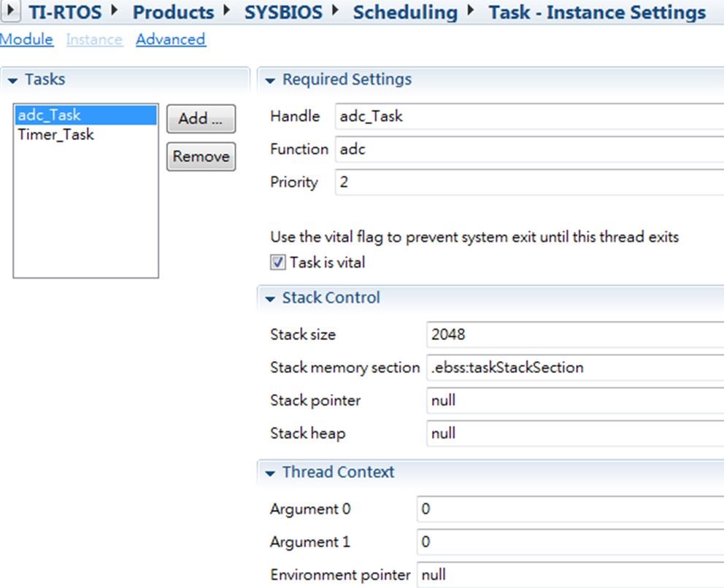This screenshot has width=727, height=588.
Task: Click the breadcrumb play arrow before TI-RTOS
Action: pyautogui.click(x=10, y=10)
